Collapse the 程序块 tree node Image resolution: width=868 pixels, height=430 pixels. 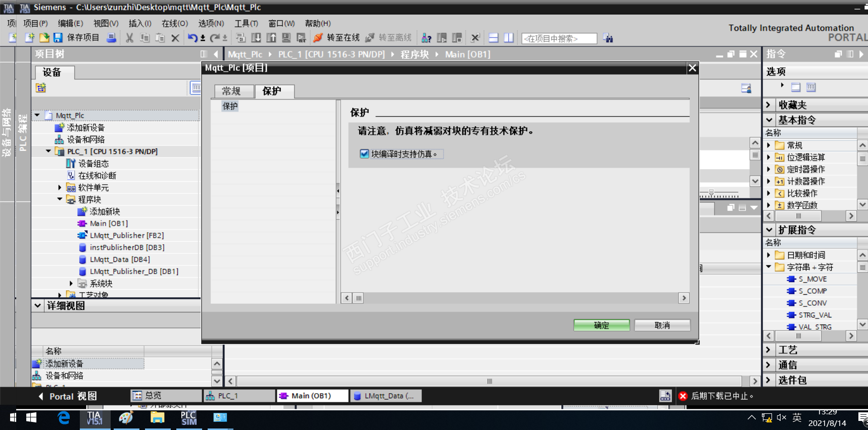click(60, 199)
